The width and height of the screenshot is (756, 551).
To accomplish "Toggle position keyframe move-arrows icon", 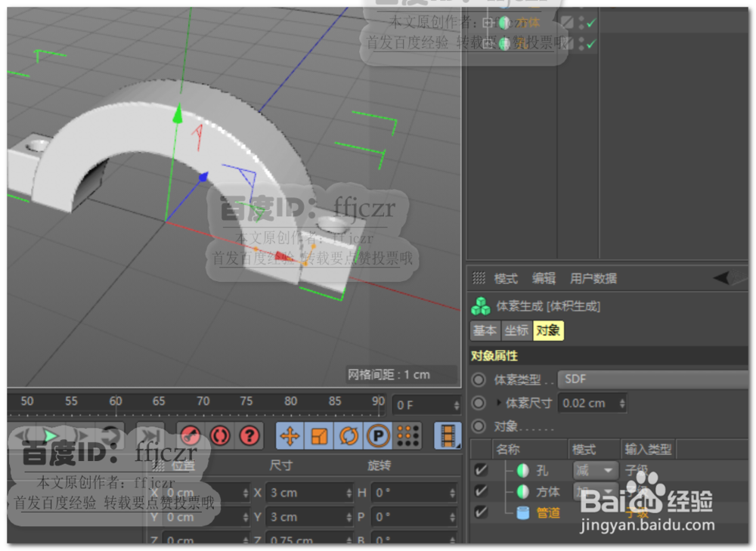I will [290, 436].
